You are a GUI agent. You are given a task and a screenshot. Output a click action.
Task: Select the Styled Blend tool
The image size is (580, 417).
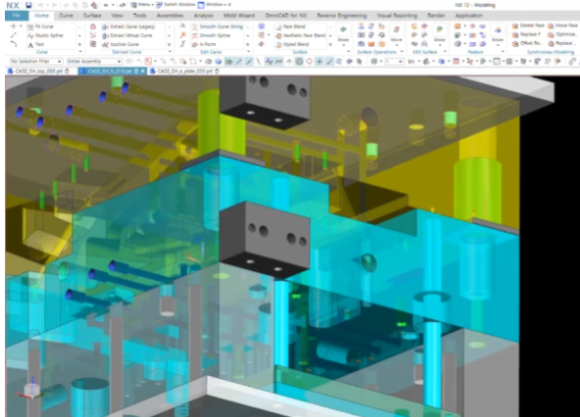click(291, 44)
